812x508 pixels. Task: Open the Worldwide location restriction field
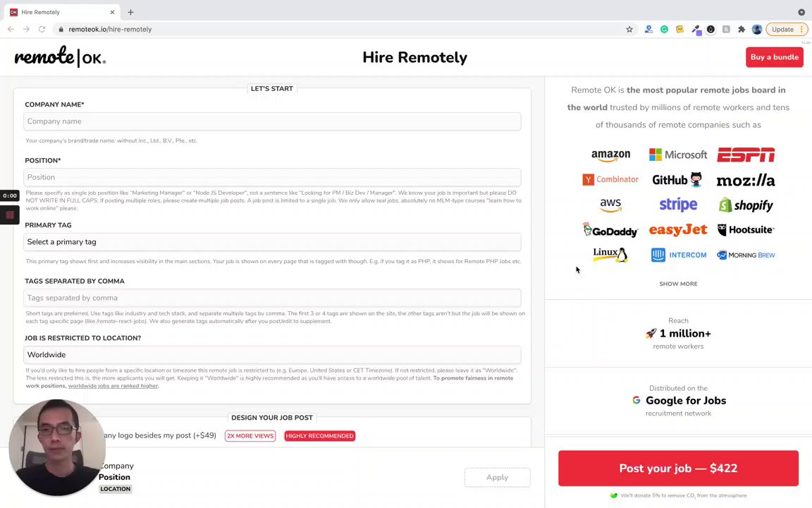[x=272, y=355]
